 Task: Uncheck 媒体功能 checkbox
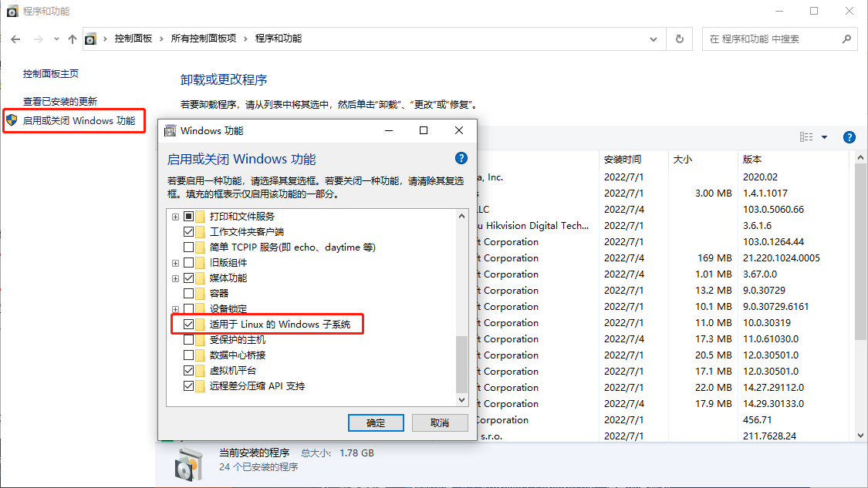pos(189,278)
